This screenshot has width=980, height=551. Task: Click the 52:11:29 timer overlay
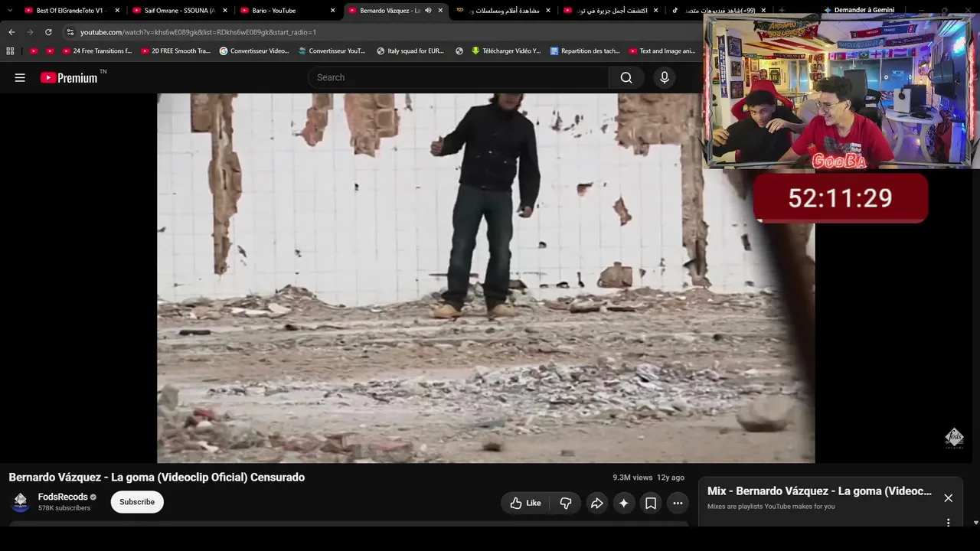tap(841, 198)
